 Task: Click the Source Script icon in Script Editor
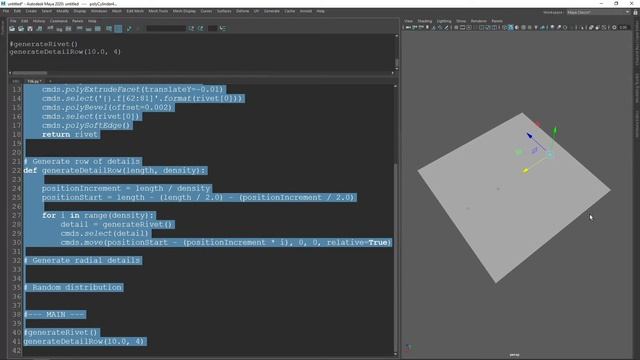click(21, 29)
